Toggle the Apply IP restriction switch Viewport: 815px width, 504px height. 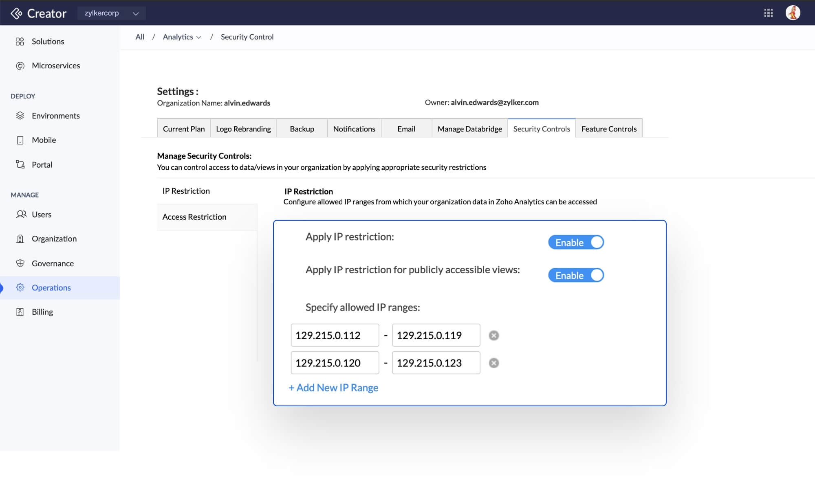tap(576, 243)
